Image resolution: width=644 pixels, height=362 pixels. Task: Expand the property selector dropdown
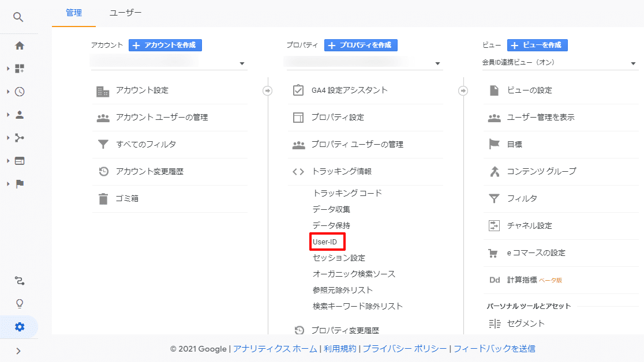tap(439, 63)
